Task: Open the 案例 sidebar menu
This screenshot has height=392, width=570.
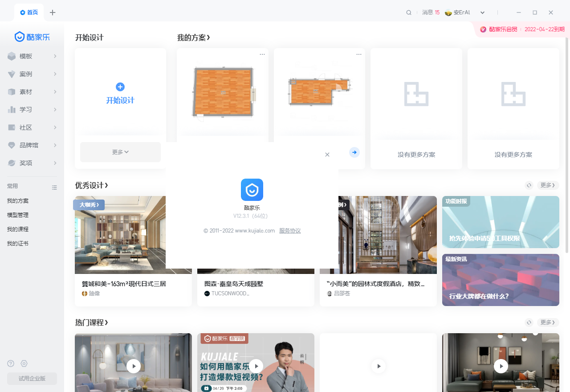Action: [32, 74]
